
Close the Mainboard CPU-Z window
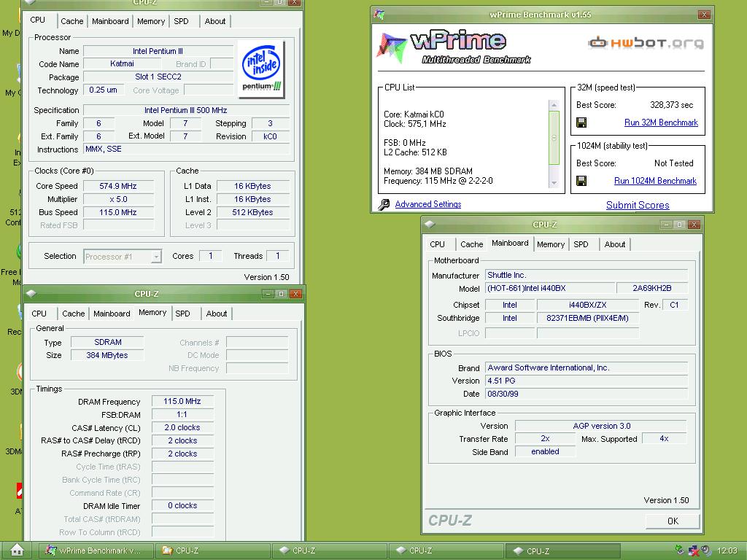click(x=694, y=225)
